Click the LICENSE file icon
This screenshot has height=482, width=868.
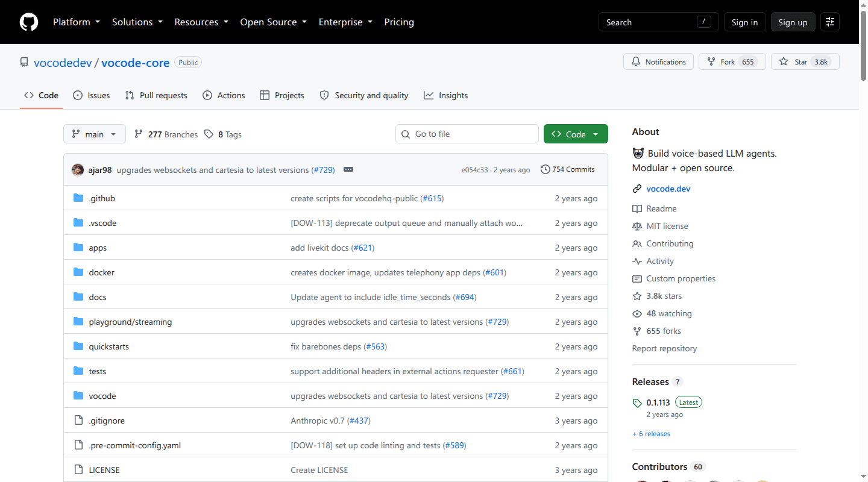tap(78, 470)
